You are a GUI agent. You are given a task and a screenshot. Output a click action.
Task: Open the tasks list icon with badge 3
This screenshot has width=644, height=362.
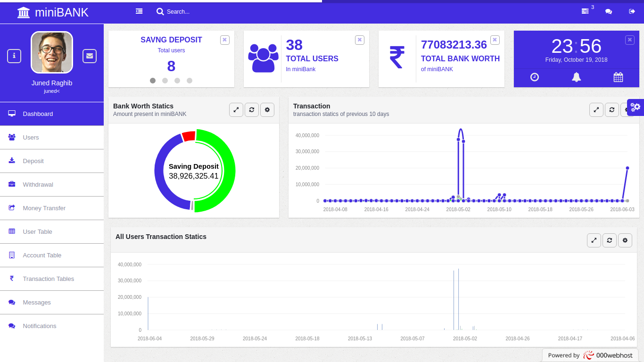pyautogui.click(x=585, y=11)
